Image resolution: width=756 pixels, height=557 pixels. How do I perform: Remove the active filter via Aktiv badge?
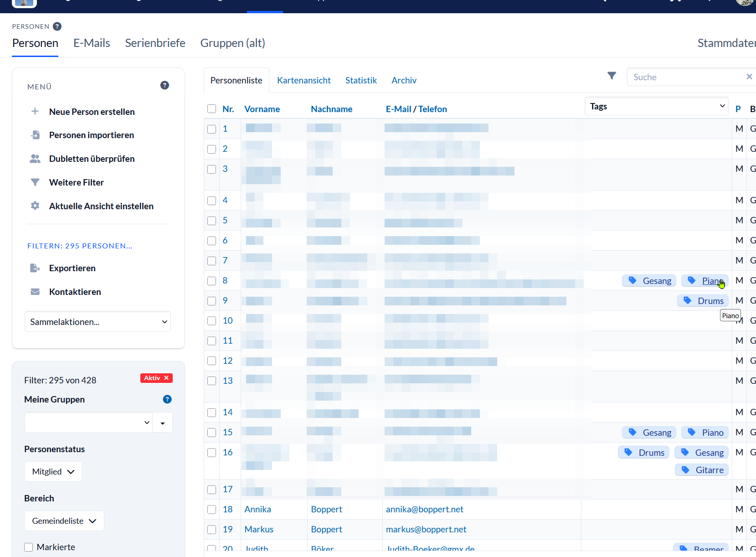[166, 378]
